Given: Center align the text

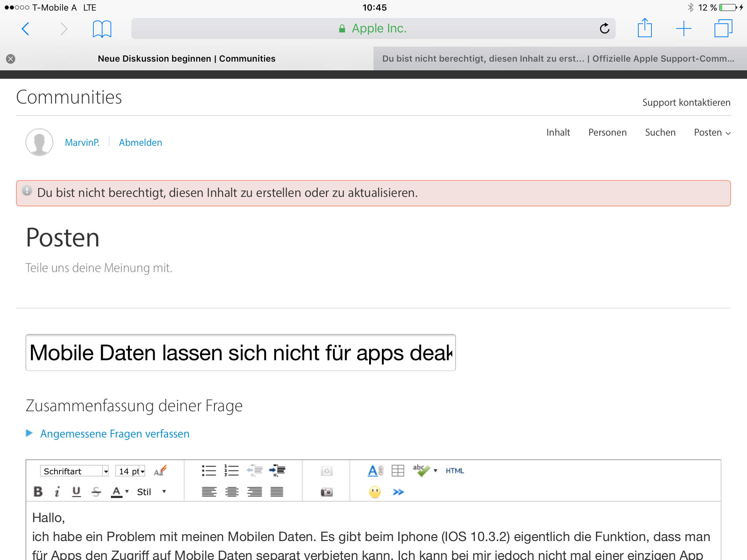Looking at the screenshot, I should pyautogui.click(x=232, y=492).
